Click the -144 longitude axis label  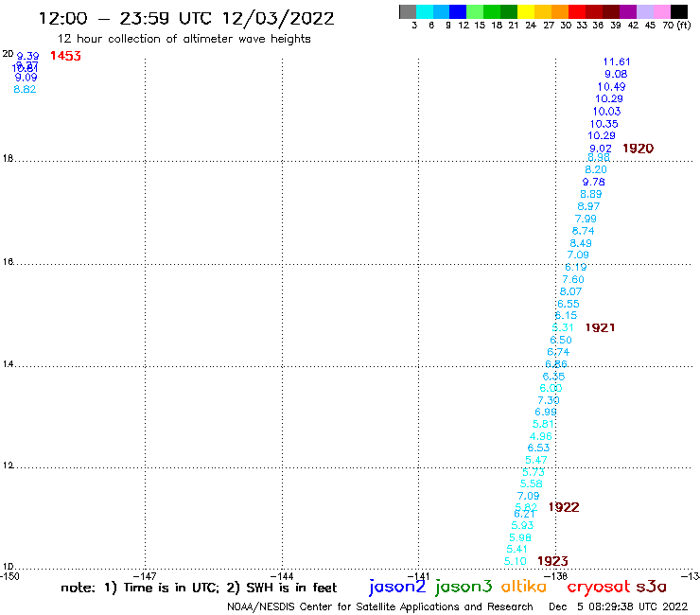(x=282, y=576)
